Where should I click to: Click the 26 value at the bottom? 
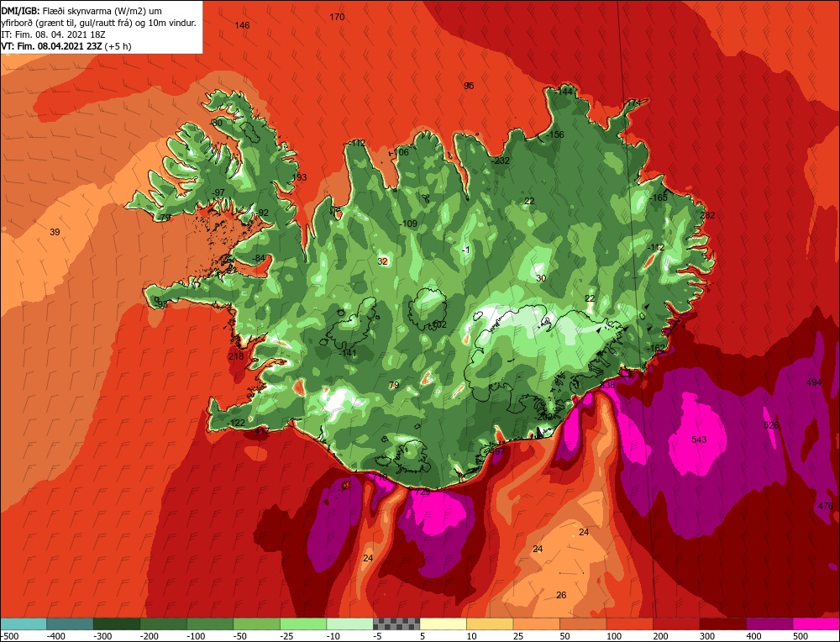[x=561, y=596]
